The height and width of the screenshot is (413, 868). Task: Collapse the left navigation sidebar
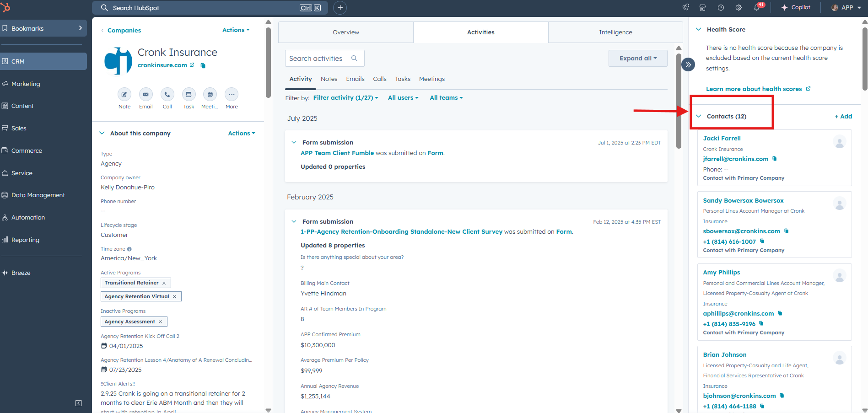79,403
